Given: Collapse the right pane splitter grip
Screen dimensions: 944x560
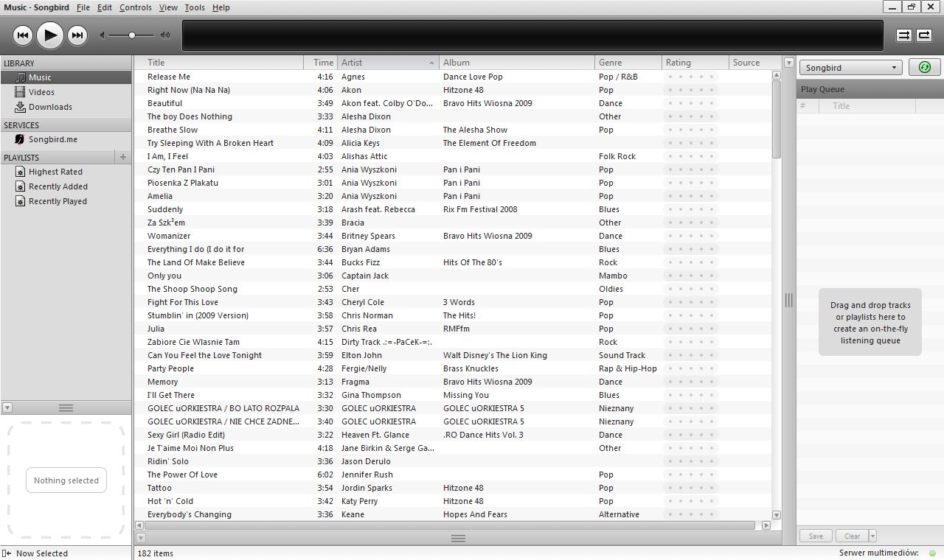Looking at the screenshot, I should click(788, 300).
